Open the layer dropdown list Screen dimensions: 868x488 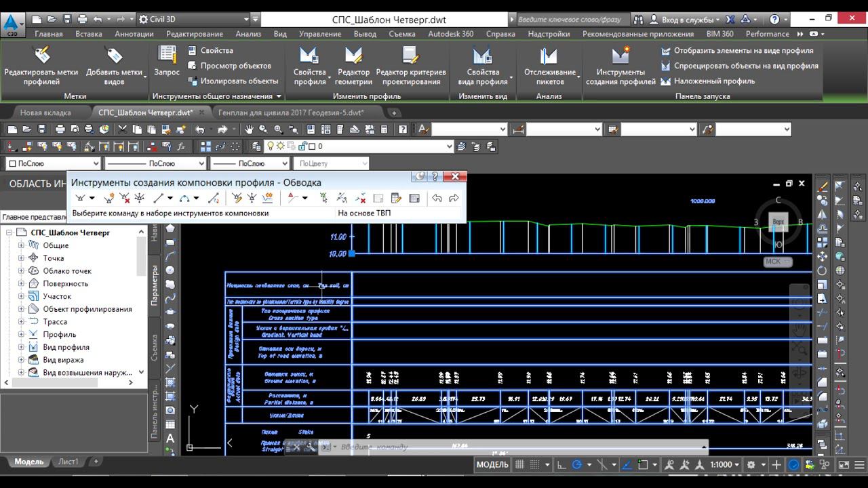click(x=448, y=146)
